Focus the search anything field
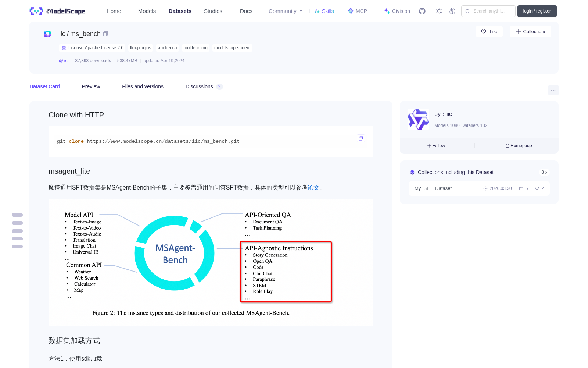Image resolution: width=588 pixels, height=368 pixels. [488, 11]
